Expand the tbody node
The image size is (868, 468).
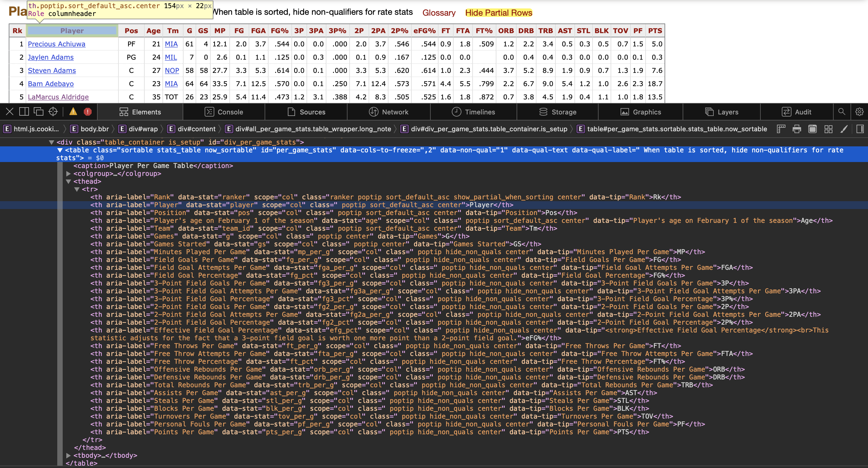(68, 456)
